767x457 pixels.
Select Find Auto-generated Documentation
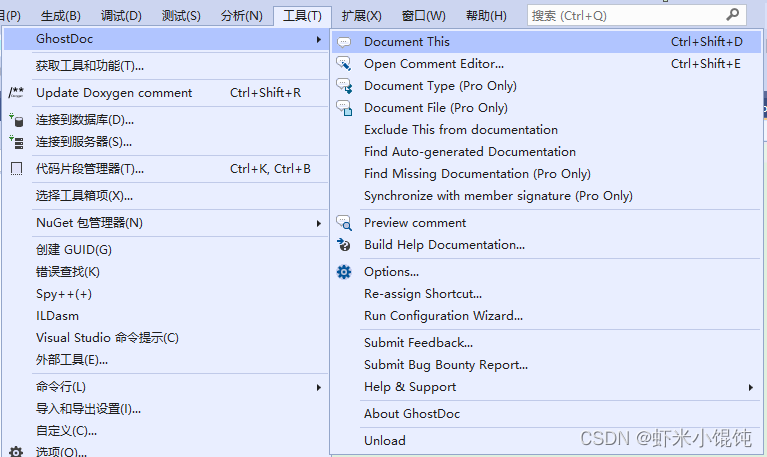point(470,152)
